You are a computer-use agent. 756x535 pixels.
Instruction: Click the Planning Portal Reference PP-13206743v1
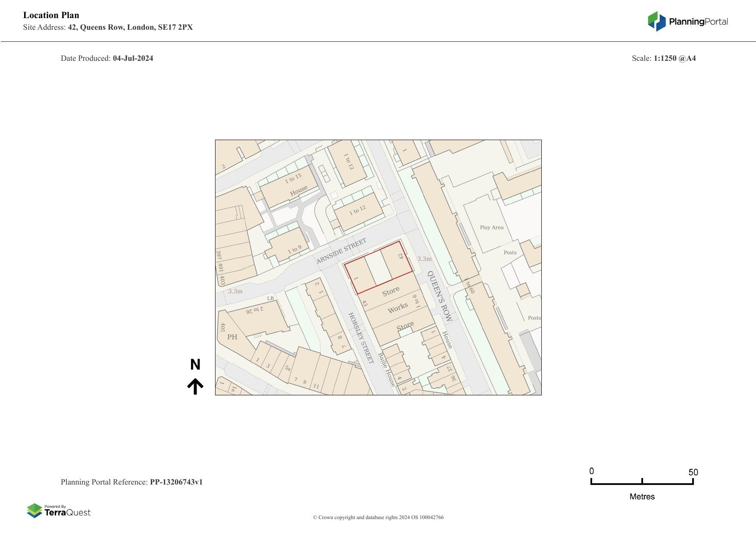point(132,482)
